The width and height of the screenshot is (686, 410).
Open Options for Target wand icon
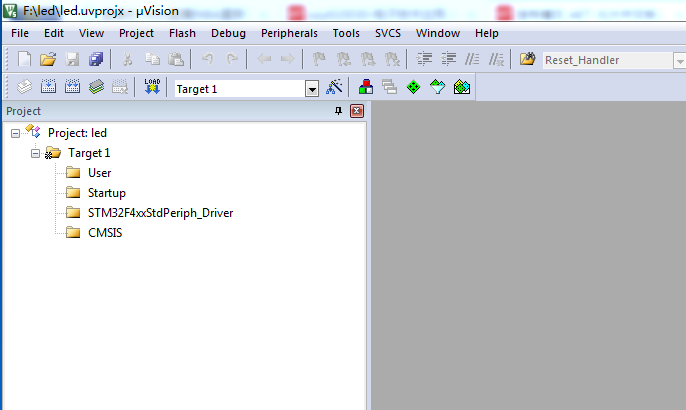(335, 88)
